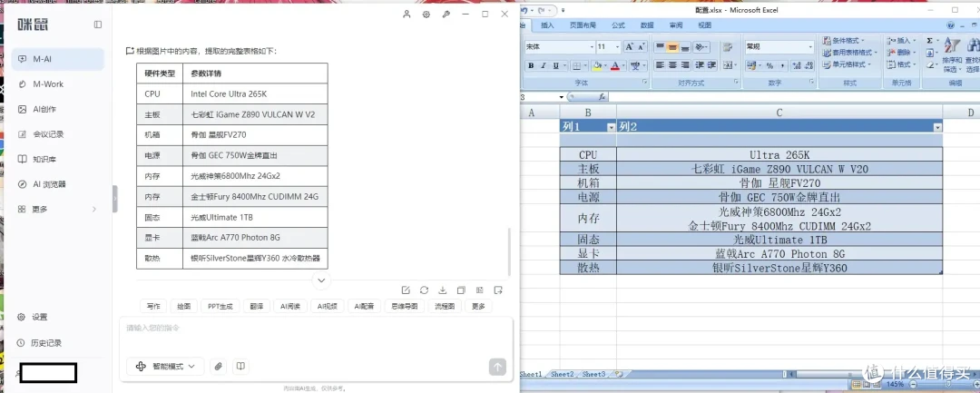Click regenerate response icon

click(x=424, y=290)
